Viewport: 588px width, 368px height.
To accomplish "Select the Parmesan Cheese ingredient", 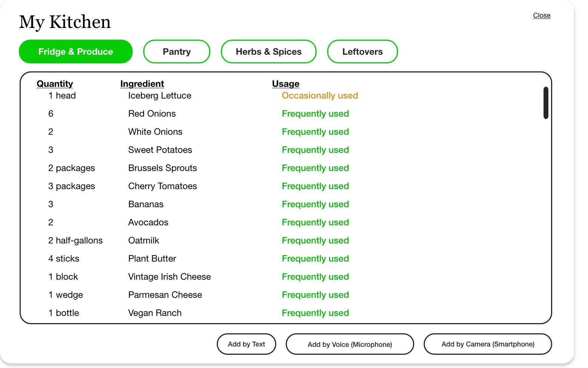I will tap(165, 295).
